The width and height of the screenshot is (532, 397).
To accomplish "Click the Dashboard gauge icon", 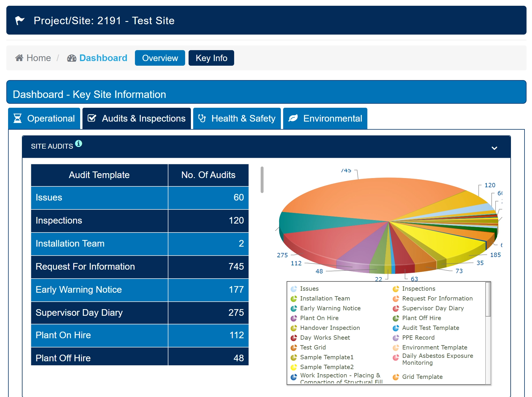I will pyautogui.click(x=72, y=58).
